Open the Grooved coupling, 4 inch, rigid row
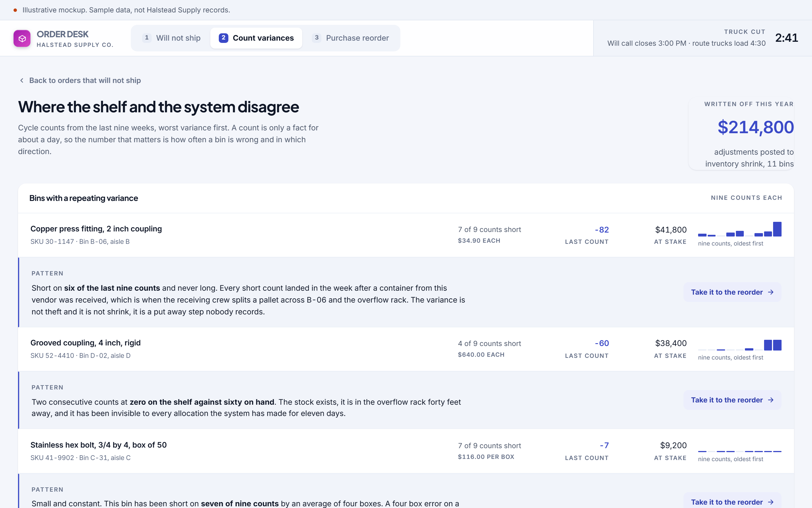 tap(406, 349)
